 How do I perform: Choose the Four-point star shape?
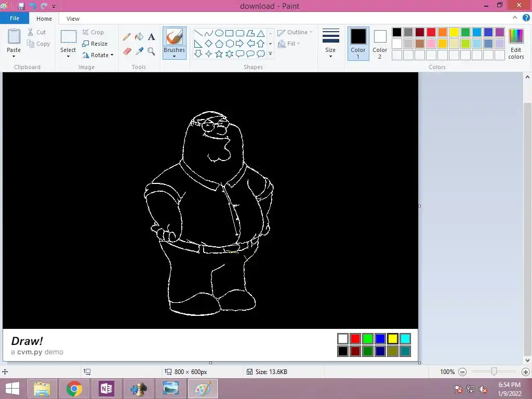tap(209, 54)
